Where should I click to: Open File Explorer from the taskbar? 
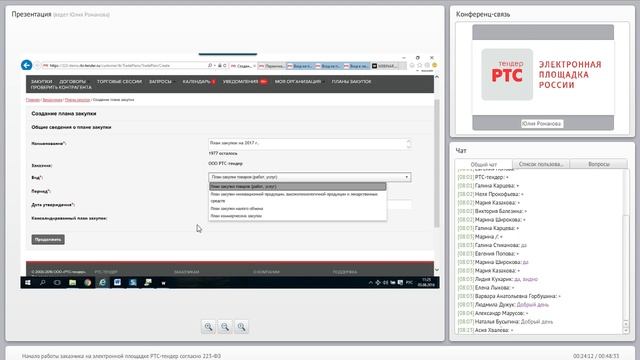(x=72, y=282)
